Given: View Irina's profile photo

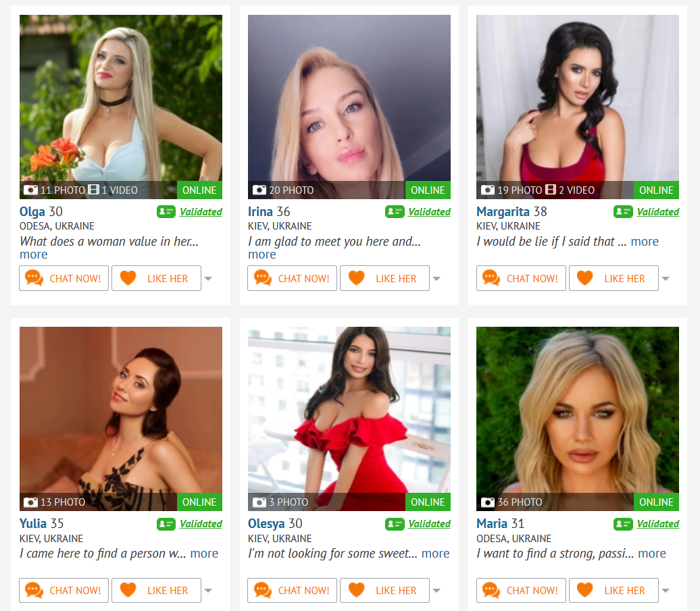Looking at the screenshot, I should coord(349,107).
